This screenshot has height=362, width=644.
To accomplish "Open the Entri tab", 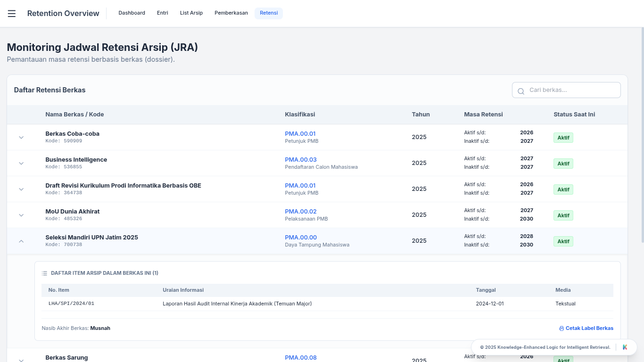I will (163, 13).
